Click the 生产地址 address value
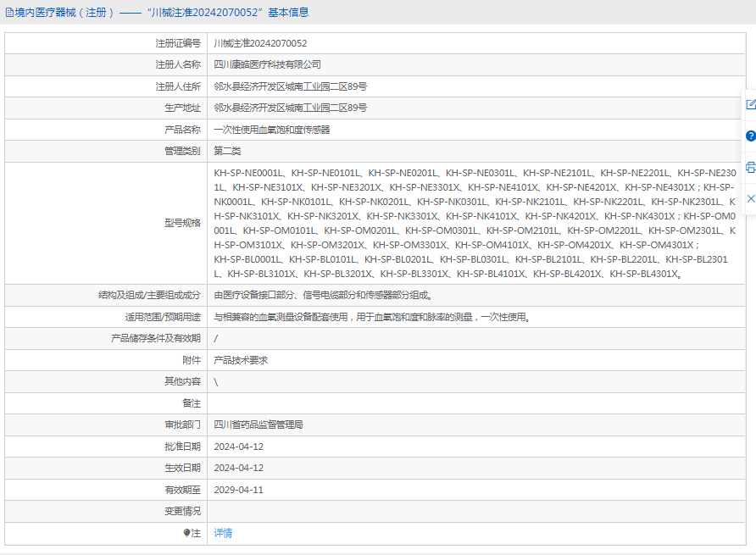The height and width of the screenshot is (555, 756). point(290,108)
